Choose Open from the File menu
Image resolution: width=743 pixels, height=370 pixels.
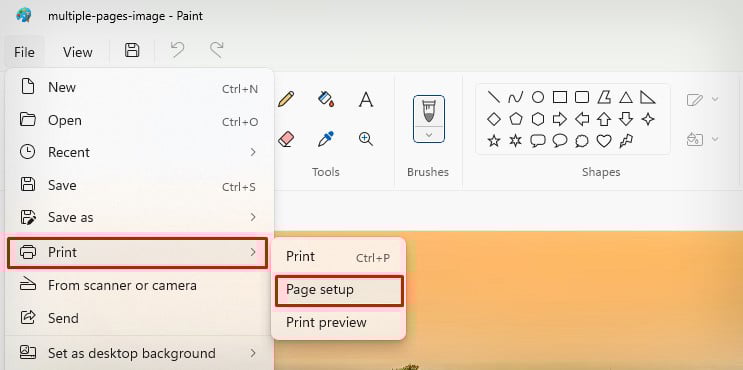139,120
